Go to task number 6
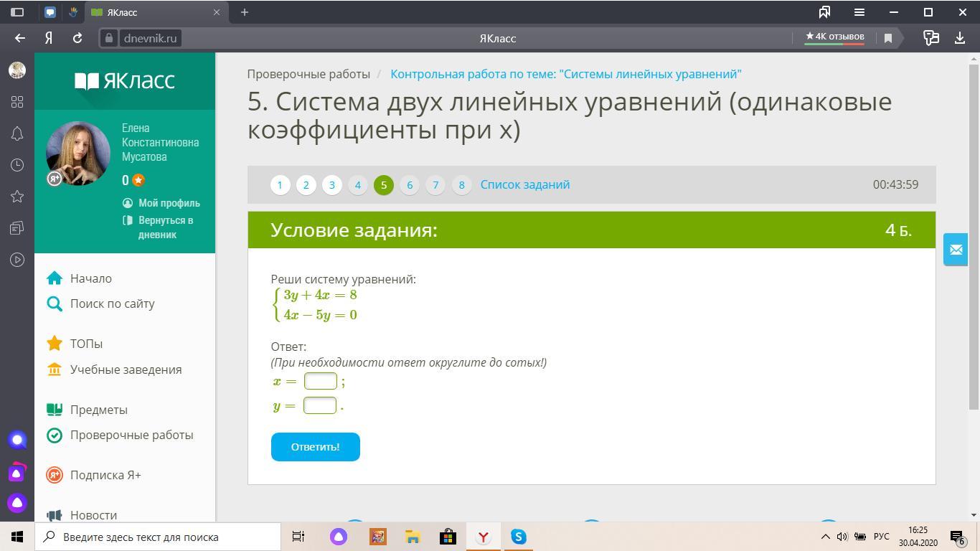Viewport: 980px width, 551px height. click(410, 185)
